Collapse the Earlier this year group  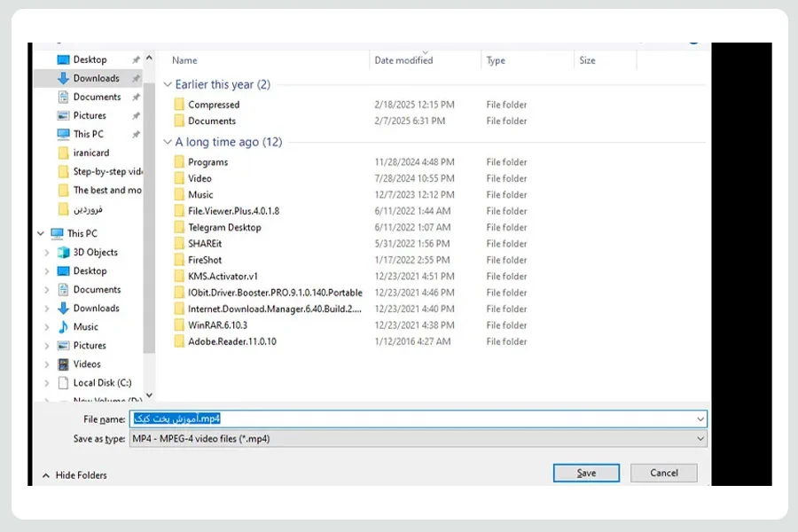[168, 84]
